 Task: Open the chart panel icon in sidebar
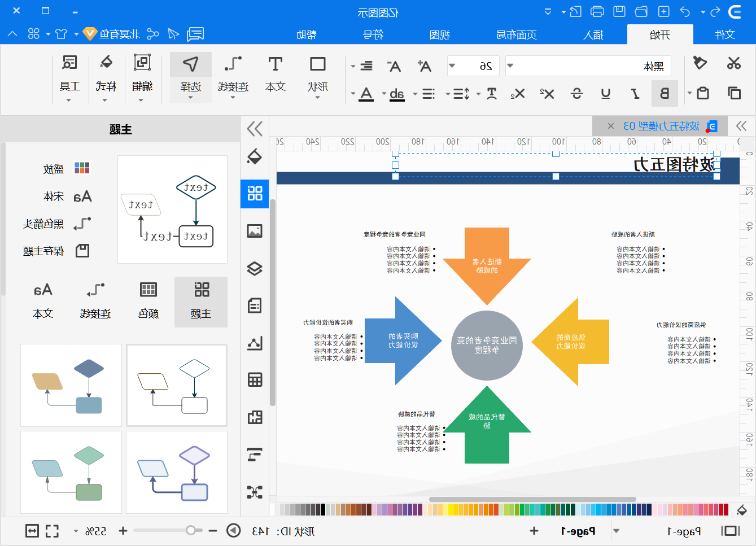click(255, 343)
